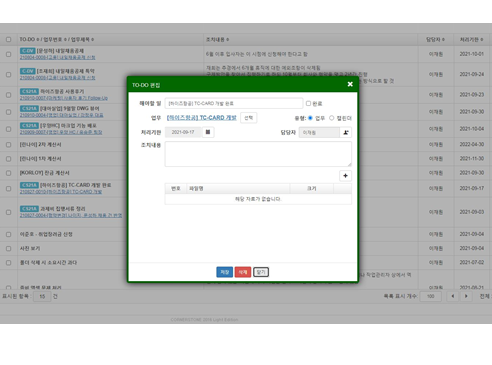Select the 2022-04-30 due date cell
The image size is (492, 365).
pos(472,145)
